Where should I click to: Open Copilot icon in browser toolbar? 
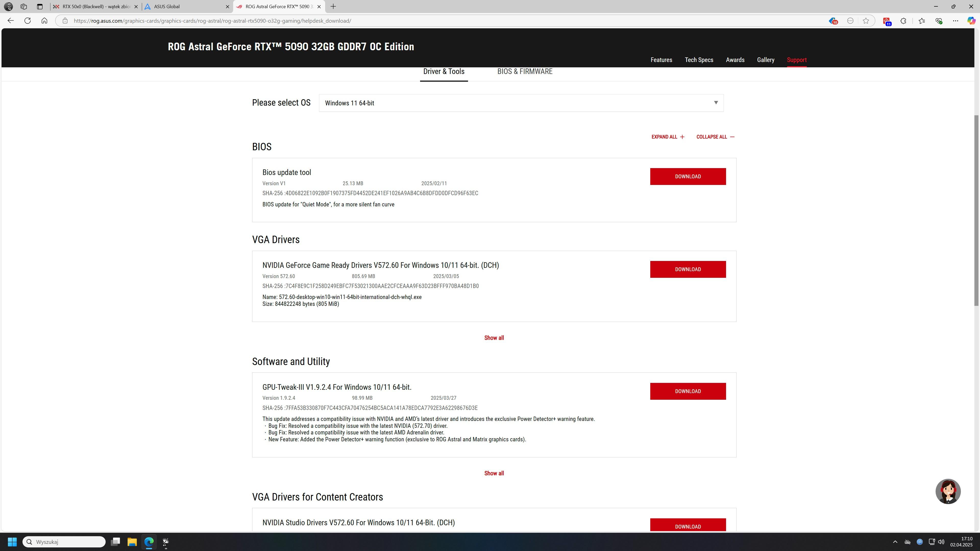[971, 20]
